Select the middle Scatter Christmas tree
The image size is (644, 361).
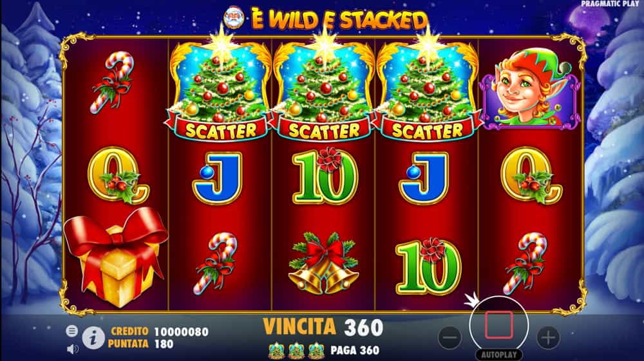coord(324,88)
